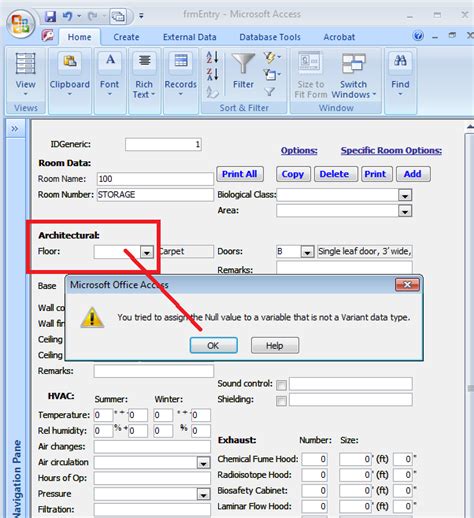
Task: Click Filtration input field
Action: 152,510
